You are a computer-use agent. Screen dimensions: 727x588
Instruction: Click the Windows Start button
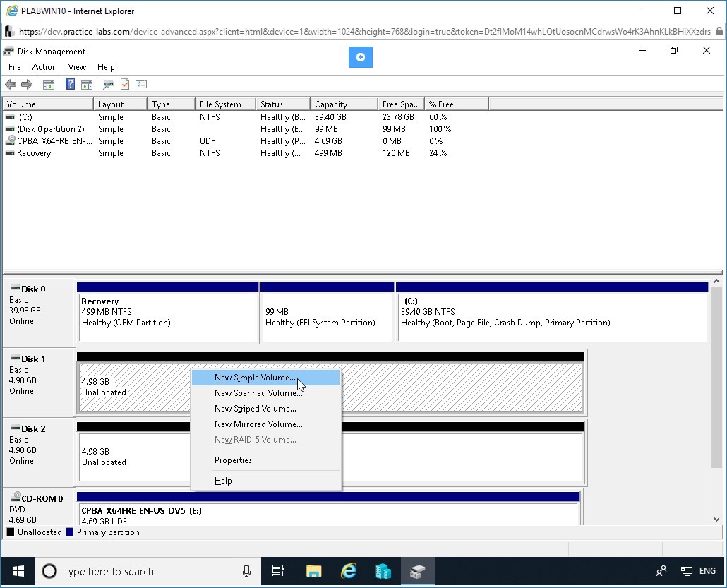click(x=18, y=571)
